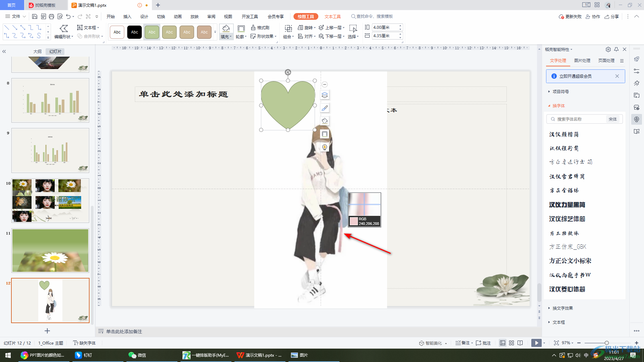Click the minus collapse icon beside heart

click(x=325, y=84)
